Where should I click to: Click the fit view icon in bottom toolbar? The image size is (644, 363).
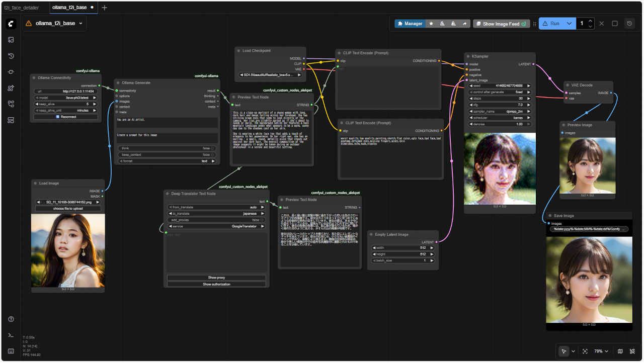pyautogui.click(x=585, y=351)
